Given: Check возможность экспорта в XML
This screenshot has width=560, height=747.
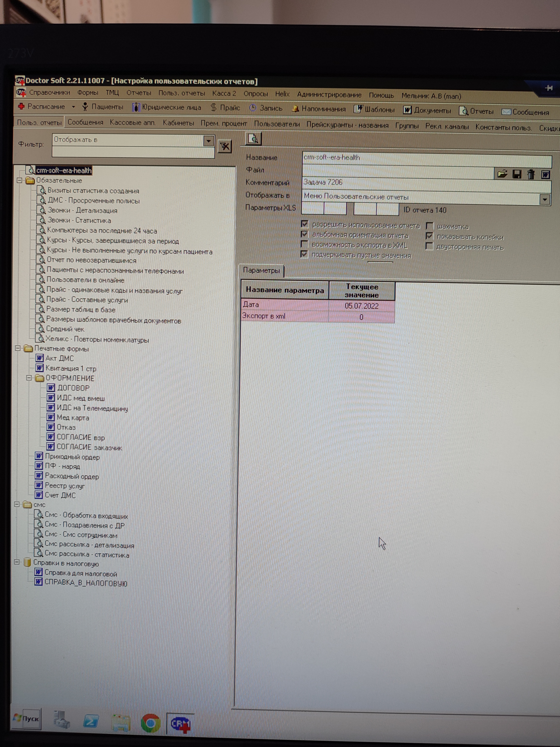Looking at the screenshot, I should pyautogui.click(x=304, y=244).
